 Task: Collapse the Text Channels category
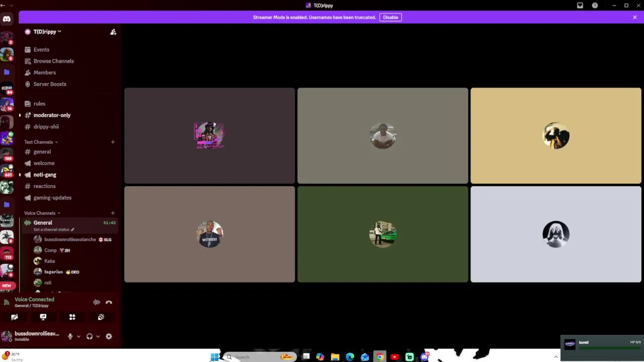click(x=41, y=142)
